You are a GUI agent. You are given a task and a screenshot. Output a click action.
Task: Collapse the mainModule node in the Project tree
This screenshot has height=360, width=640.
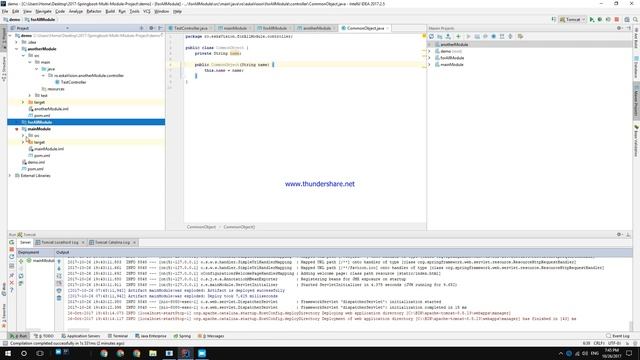pos(17,129)
